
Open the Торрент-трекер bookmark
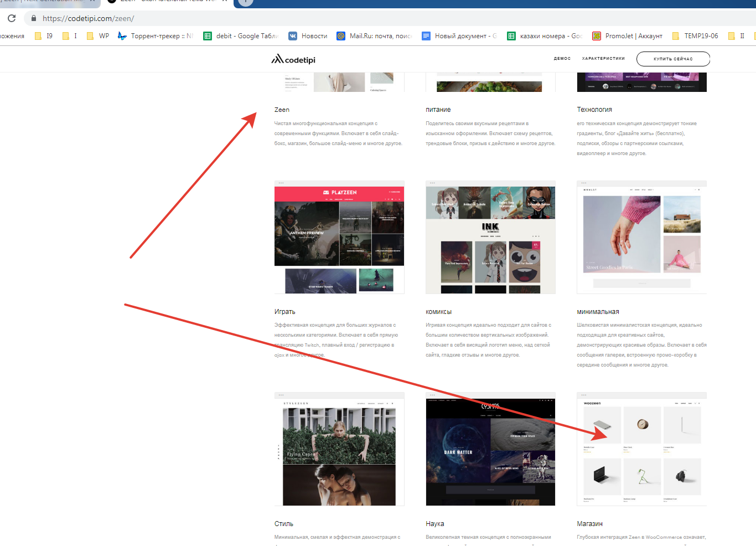156,36
